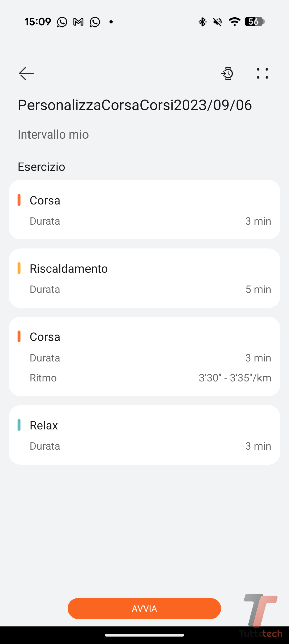Tap the WhatsApp notification icon in status bar
Screen dimensions: 289x644
click(x=62, y=22)
